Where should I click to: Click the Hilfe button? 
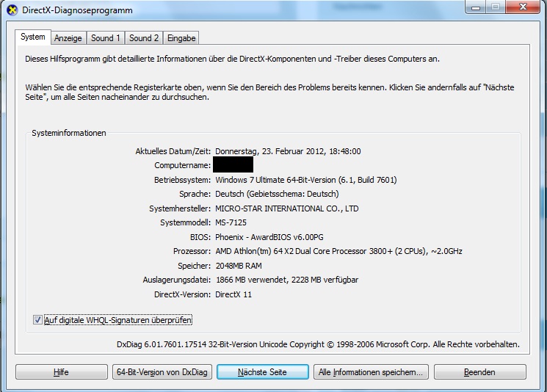[62, 372]
